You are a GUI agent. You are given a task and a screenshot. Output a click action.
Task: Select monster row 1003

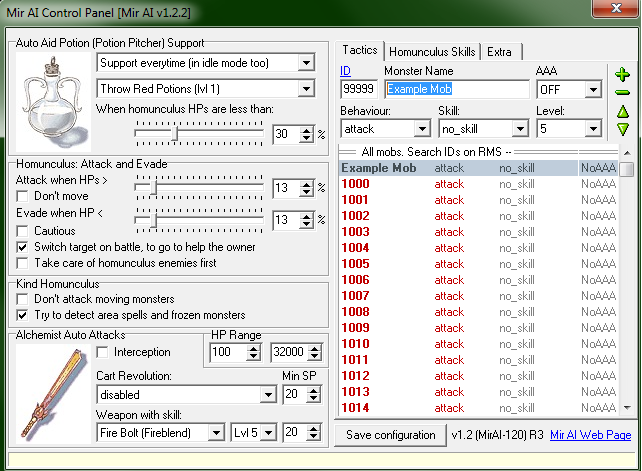click(478, 232)
